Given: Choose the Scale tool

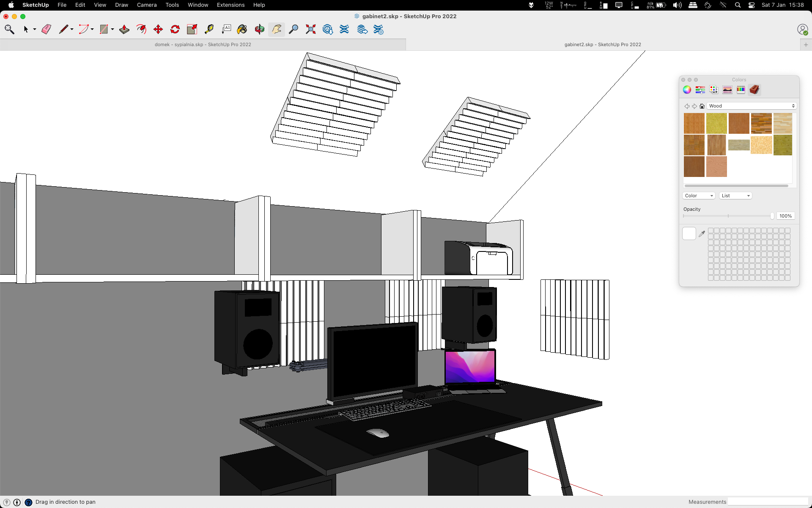Looking at the screenshot, I should tap(192, 29).
